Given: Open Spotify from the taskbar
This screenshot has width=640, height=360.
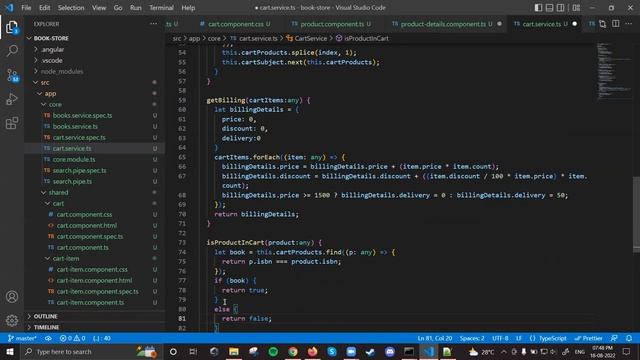Looking at the screenshot, I should point(273,352).
